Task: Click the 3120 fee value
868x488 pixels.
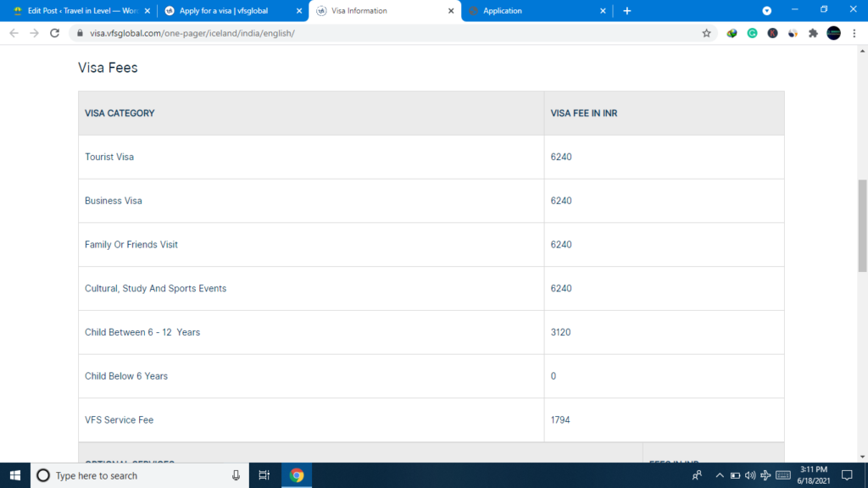Action: click(x=560, y=332)
